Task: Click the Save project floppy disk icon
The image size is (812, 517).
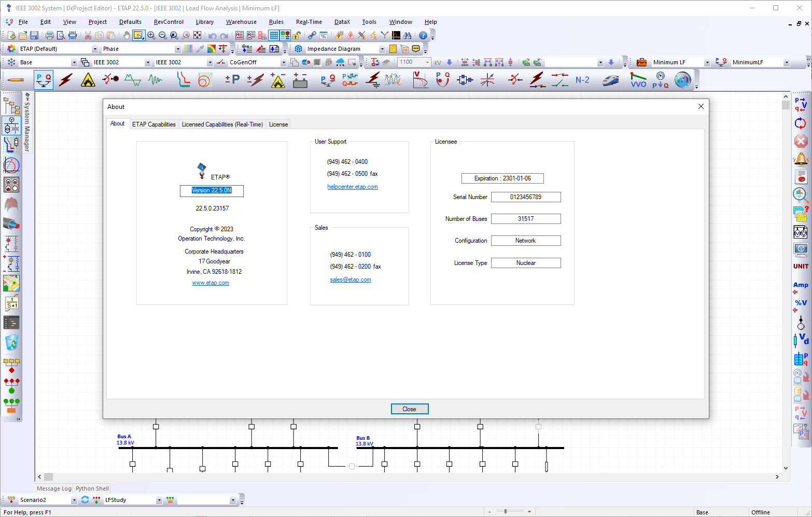Action: [34, 35]
